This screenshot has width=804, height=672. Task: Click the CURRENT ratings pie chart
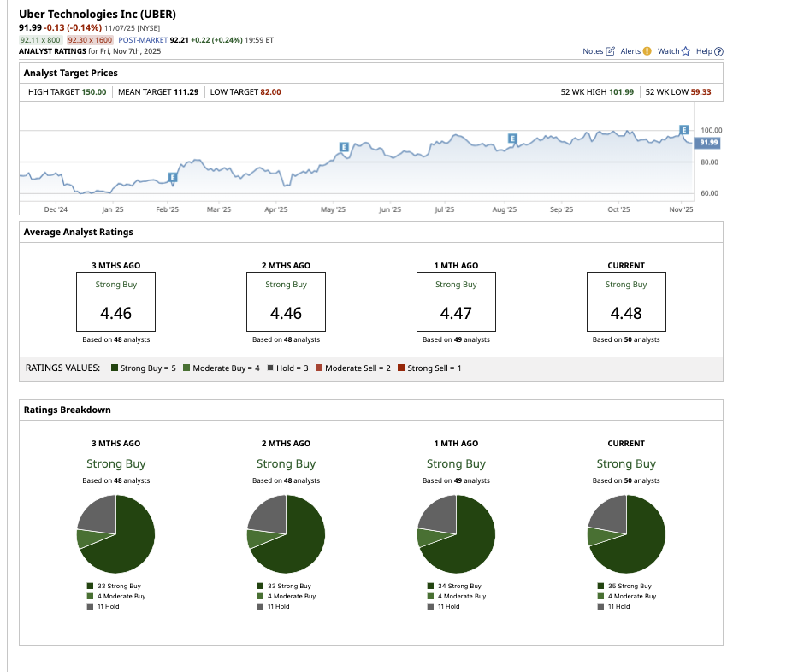(x=626, y=534)
